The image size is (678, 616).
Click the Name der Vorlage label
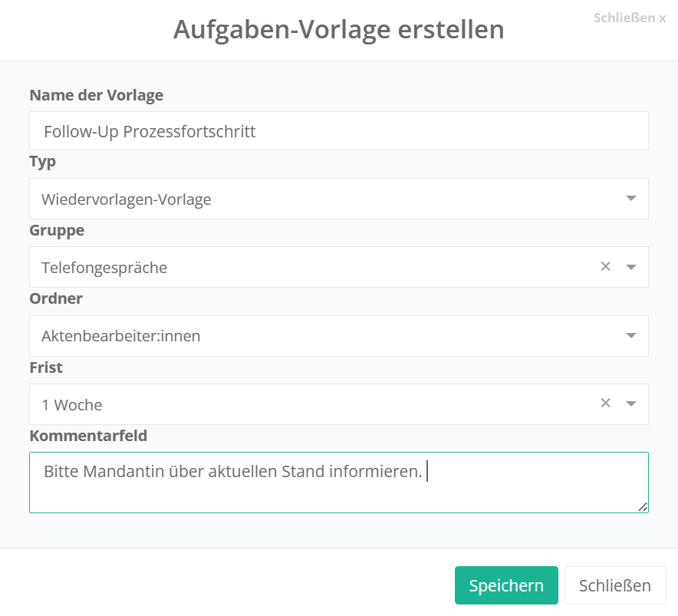coord(96,95)
